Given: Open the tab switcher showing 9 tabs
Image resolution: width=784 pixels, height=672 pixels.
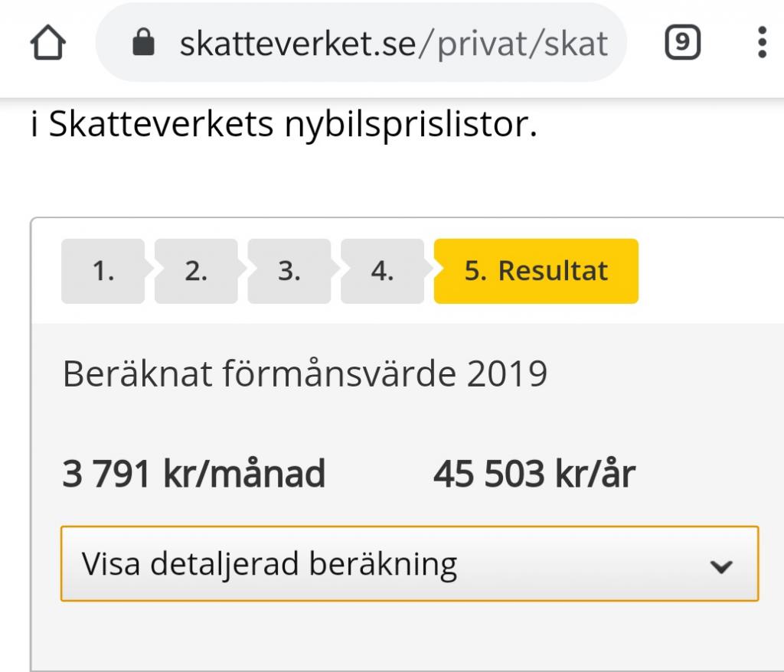Looking at the screenshot, I should coord(683,43).
